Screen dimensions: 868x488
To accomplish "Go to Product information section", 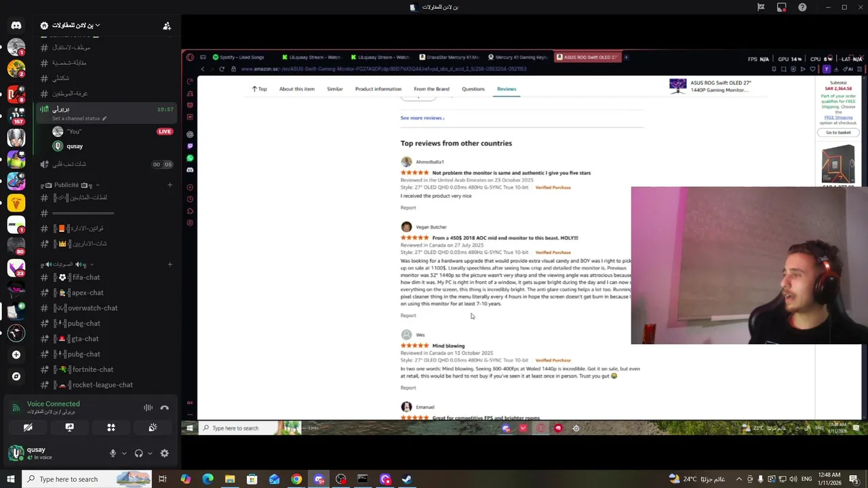I will [378, 89].
